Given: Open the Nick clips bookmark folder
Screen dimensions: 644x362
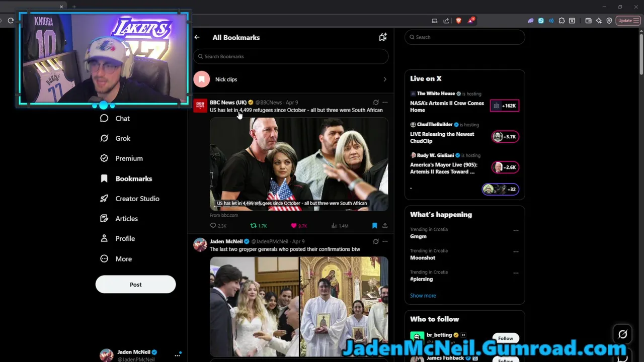Looking at the screenshot, I should click(x=291, y=79).
